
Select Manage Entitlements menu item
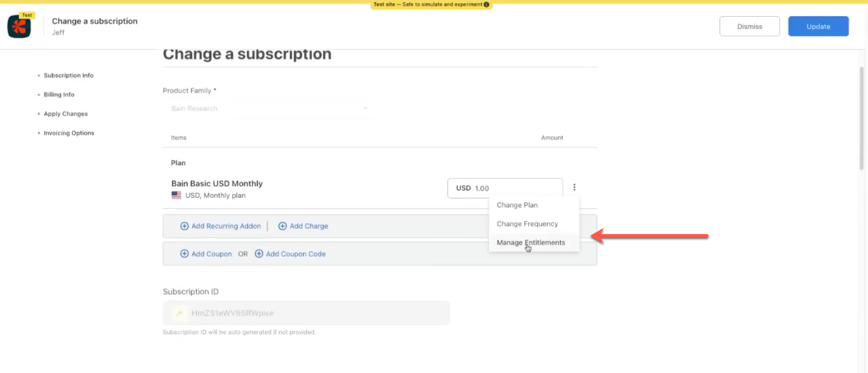click(531, 243)
